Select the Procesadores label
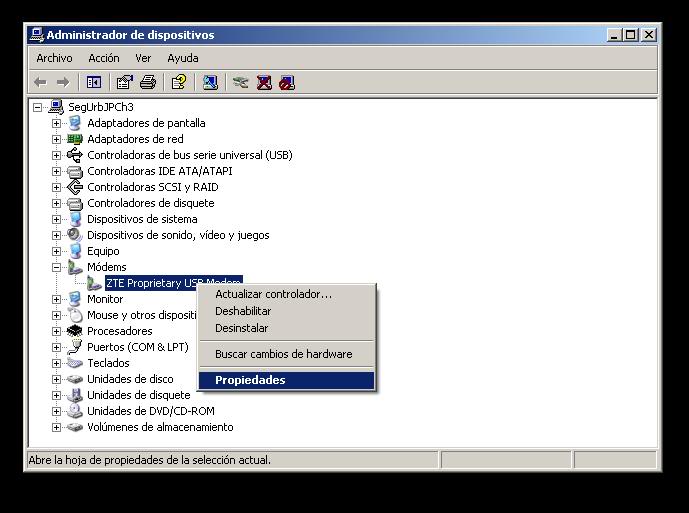 point(120,331)
